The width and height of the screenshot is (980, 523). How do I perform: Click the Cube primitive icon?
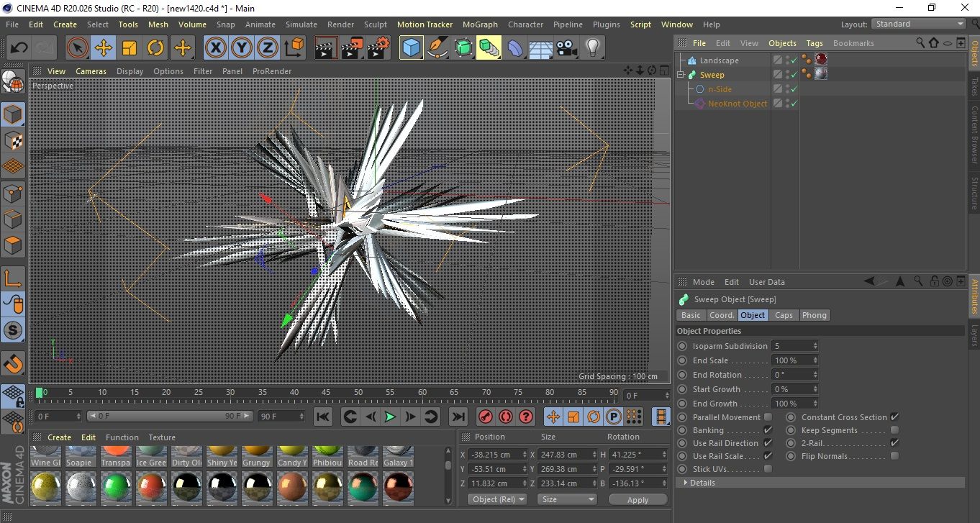412,48
